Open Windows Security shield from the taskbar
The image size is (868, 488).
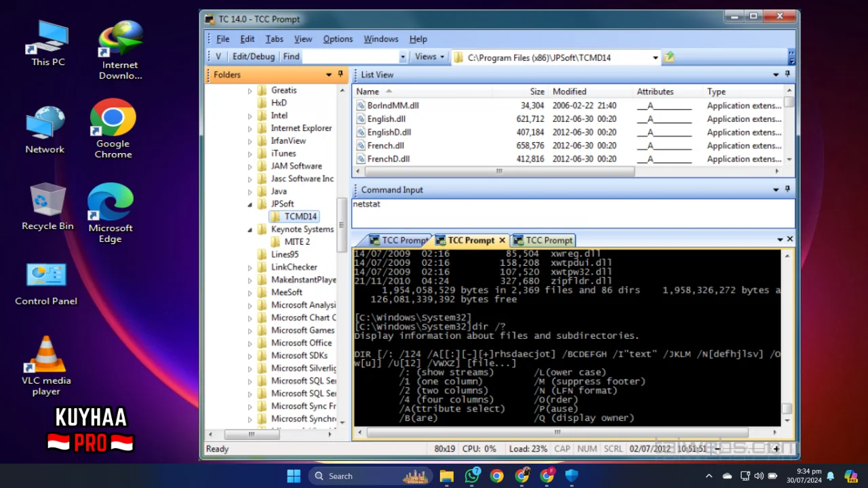tap(572, 476)
